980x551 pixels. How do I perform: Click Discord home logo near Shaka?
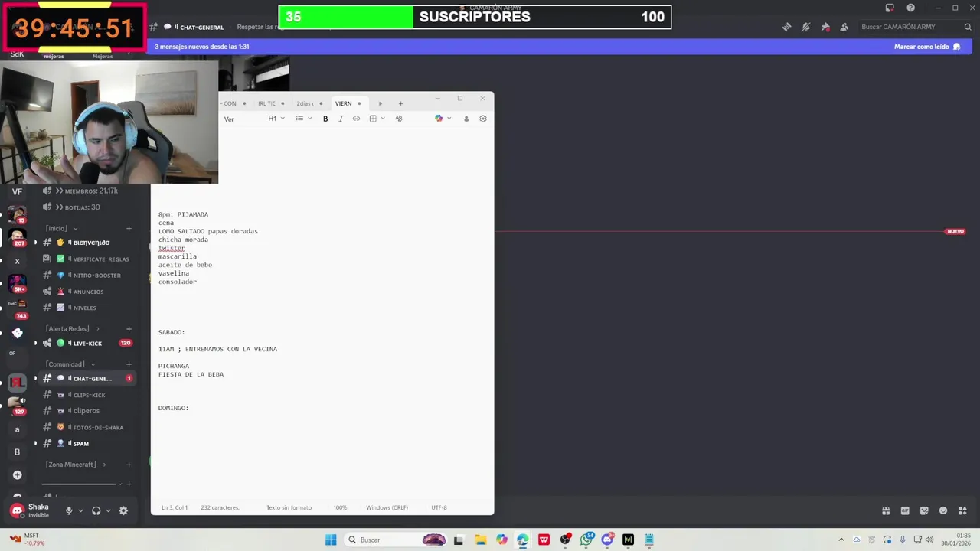click(17, 510)
